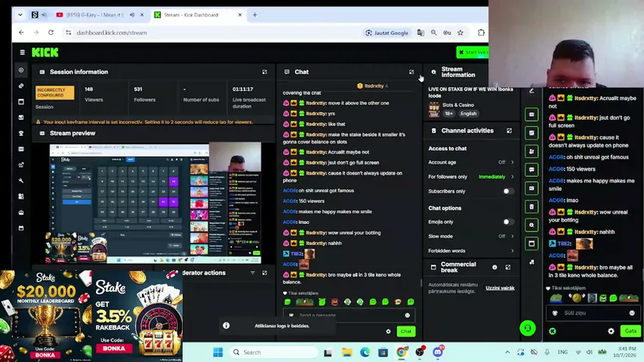This screenshot has width=644, height=362.
Task: Focus the Send a message input
Action: click(349, 315)
